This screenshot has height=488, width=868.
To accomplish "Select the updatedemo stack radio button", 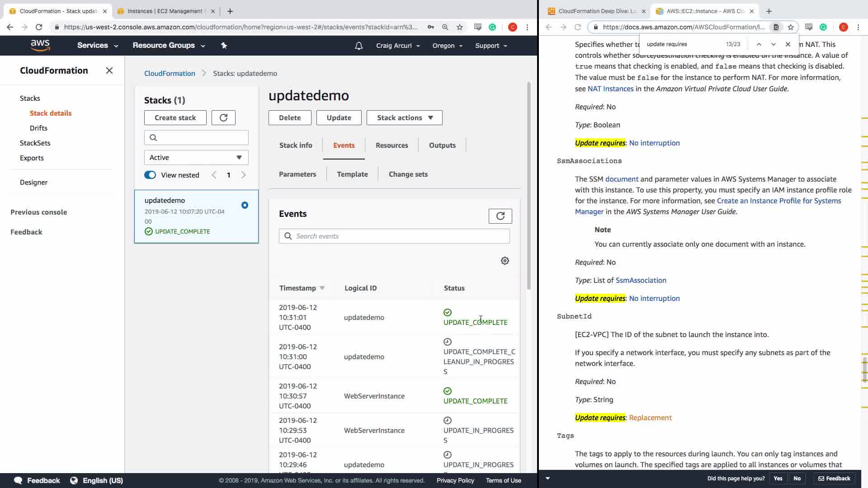I will tap(245, 205).
